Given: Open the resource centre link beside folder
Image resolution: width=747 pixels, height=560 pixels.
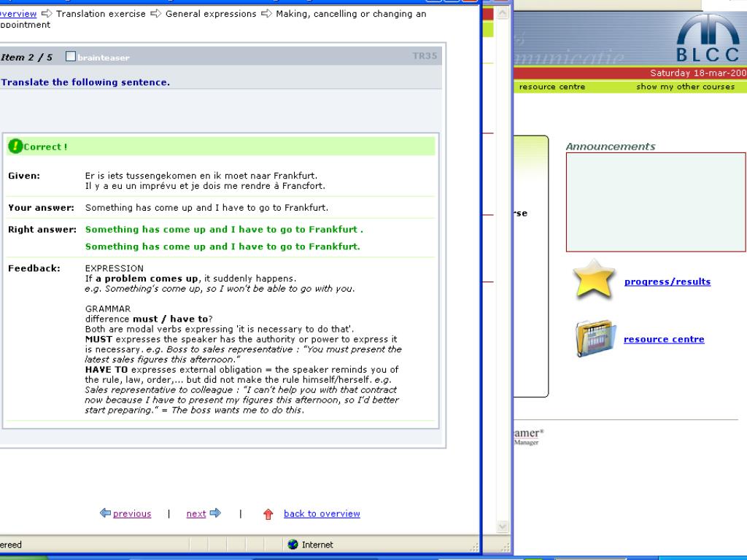Looking at the screenshot, I should 664,339.
